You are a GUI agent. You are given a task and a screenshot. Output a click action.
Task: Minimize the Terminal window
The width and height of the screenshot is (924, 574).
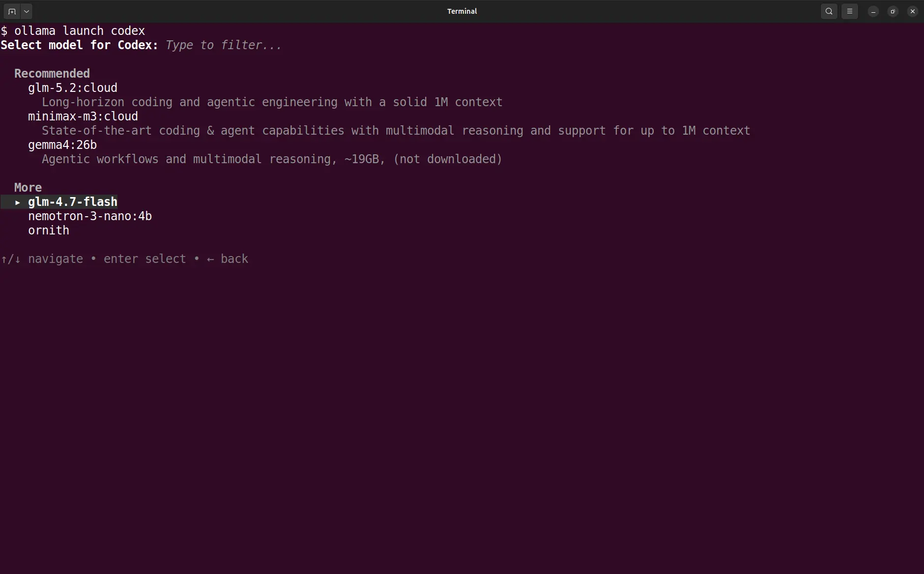click(873, 11)
